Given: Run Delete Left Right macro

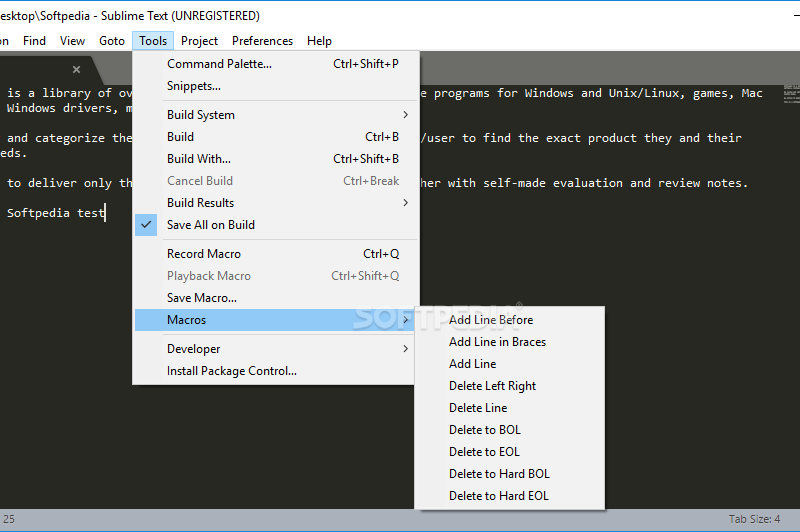Looking at the screenshot, I should (x=510, y=386).
